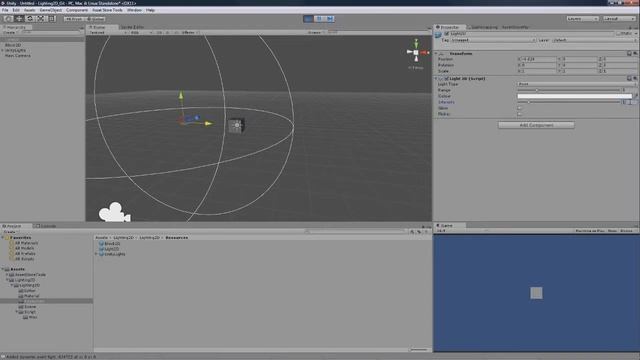
Task: Expand UnityLights in Hierarchy
Action: [3, 50]
